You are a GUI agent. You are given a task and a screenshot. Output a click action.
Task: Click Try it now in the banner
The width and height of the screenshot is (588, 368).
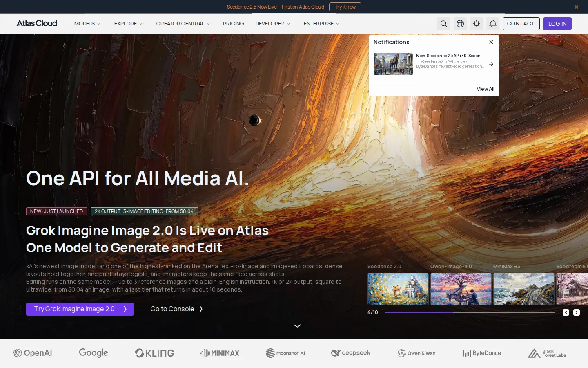click(x=345, y=7)
